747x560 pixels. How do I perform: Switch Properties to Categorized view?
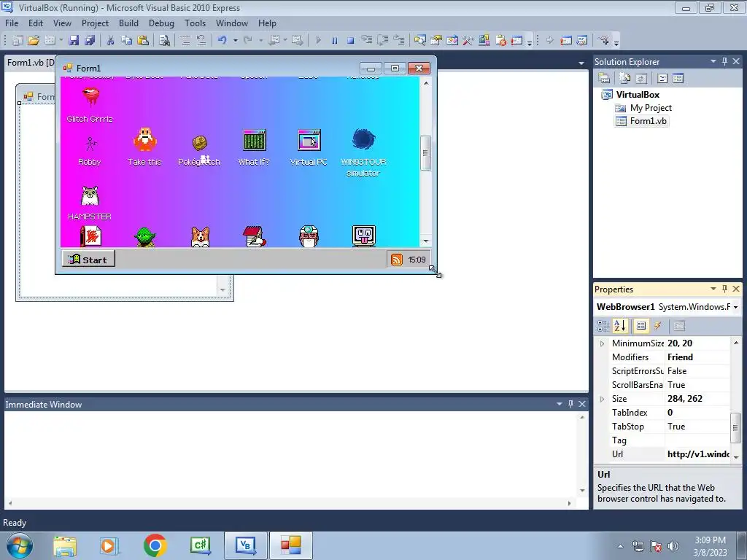pyautogui.click(x=603, y=326)
